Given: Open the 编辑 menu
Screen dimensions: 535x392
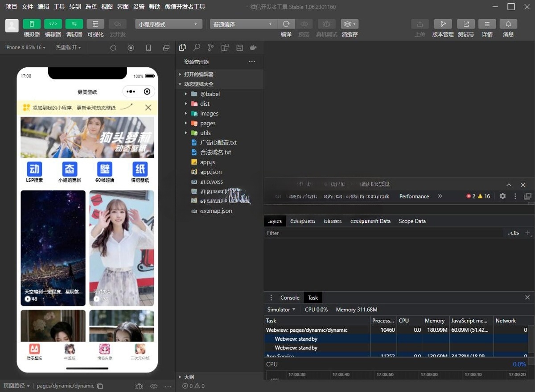Looking at the screenshot, I should pos(43,7).
